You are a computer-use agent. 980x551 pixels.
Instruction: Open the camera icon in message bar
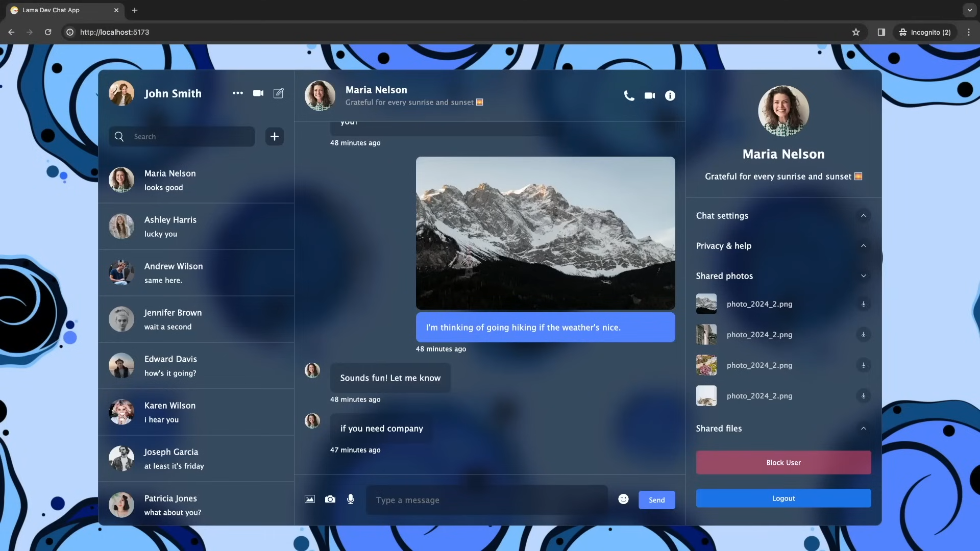pos(330,499)
